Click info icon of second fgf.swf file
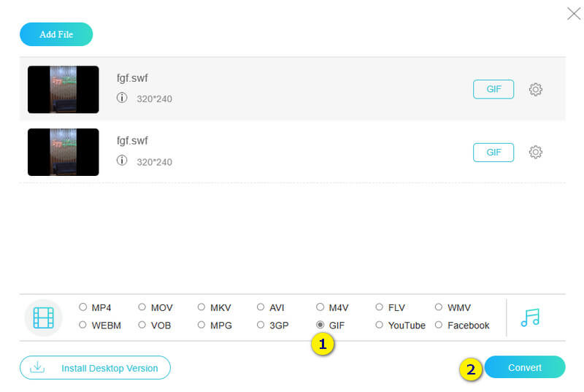Image resolution: width=584 pixels, height=392 pixels. (x=122, y=161)
